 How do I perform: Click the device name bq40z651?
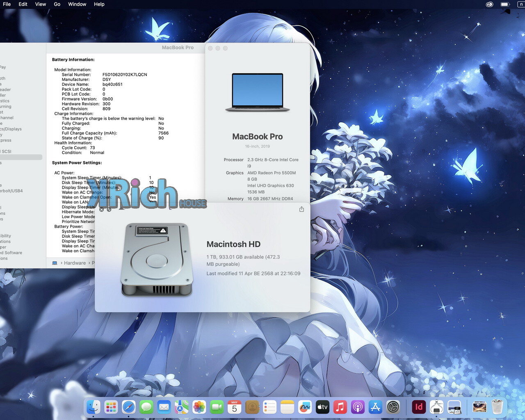pyautogui.click(x=112, y=84)
